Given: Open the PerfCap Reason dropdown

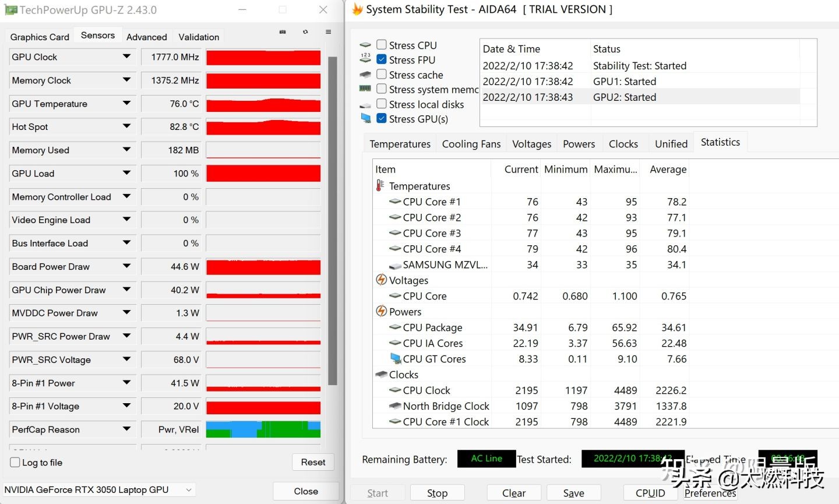Looking at the screenshot, I should [x=126, y=429].
